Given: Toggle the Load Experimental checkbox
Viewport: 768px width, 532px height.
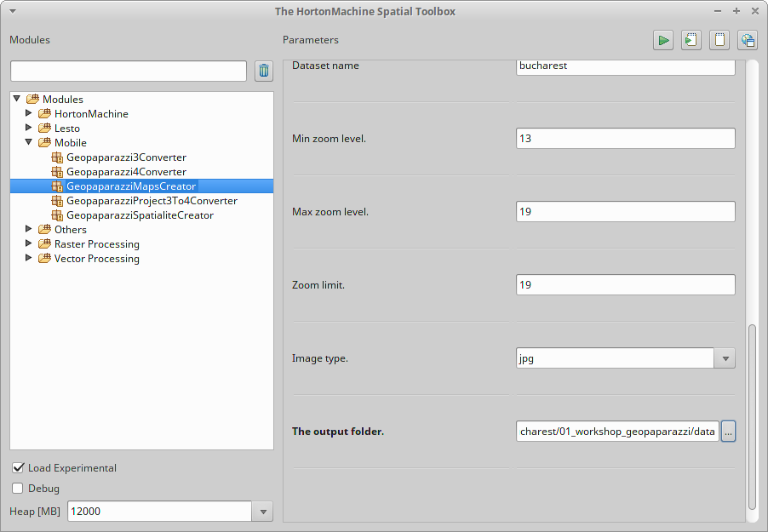Looking at the screenshot, I should (x=18, y=468).
